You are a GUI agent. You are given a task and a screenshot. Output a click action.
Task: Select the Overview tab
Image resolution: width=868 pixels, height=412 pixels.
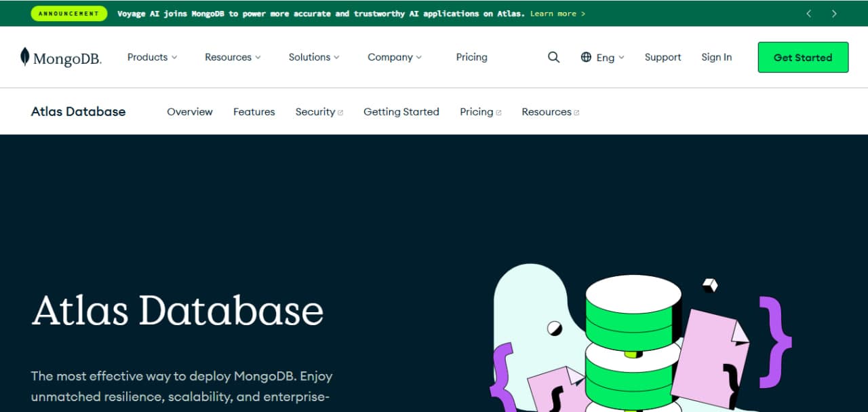190,112
